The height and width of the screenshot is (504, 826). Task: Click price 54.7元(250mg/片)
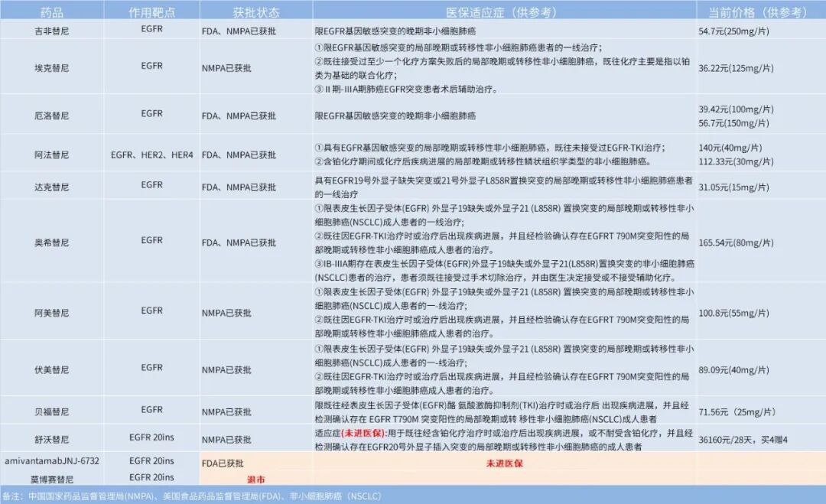pos(733,31)
